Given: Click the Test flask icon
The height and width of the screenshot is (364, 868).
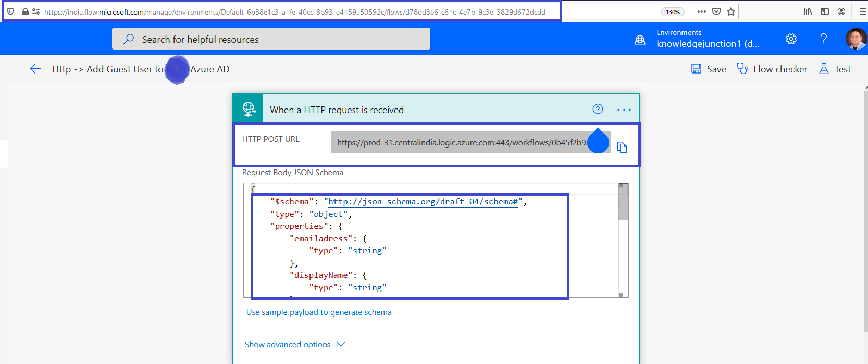Looking at the screenshot, I should 824,69.
